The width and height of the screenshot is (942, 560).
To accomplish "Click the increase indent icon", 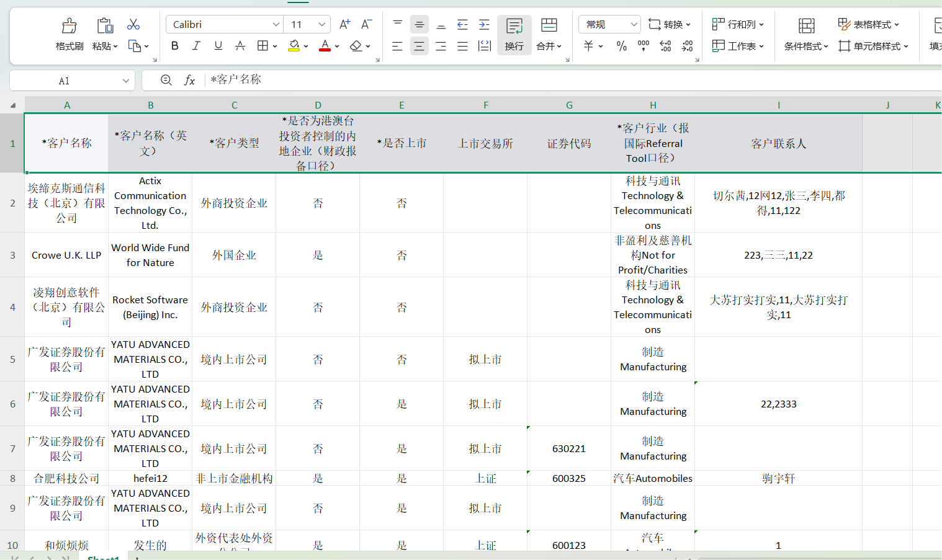I will [484, 25].
